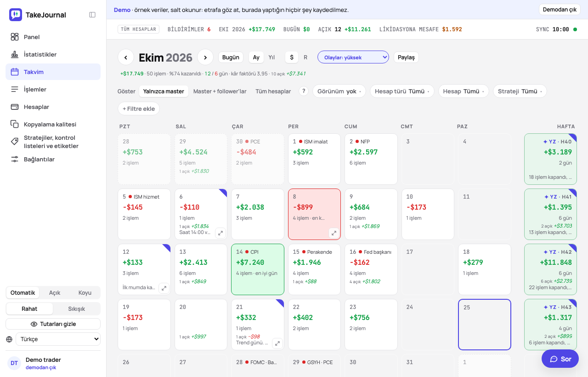Select the Yalnızca master tab
588x377 pixels.
coord(164,91)
